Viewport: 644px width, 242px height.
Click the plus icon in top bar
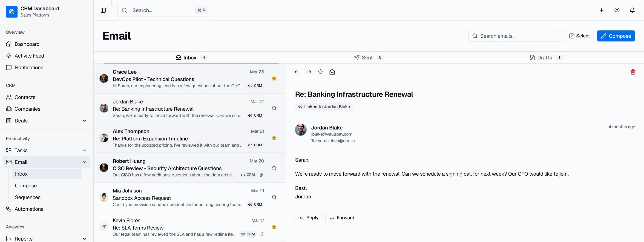tap(601, 10)
